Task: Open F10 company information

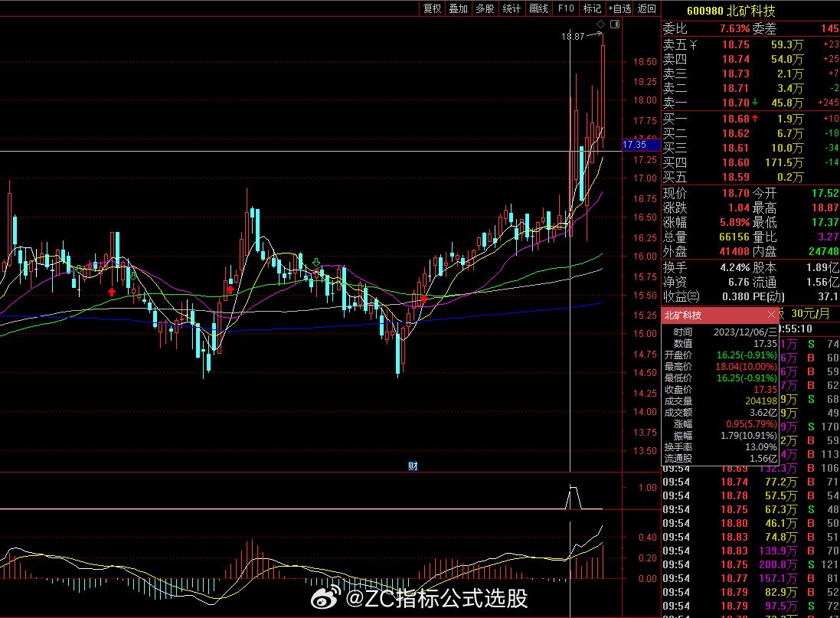Action: (x=566, y=8)
